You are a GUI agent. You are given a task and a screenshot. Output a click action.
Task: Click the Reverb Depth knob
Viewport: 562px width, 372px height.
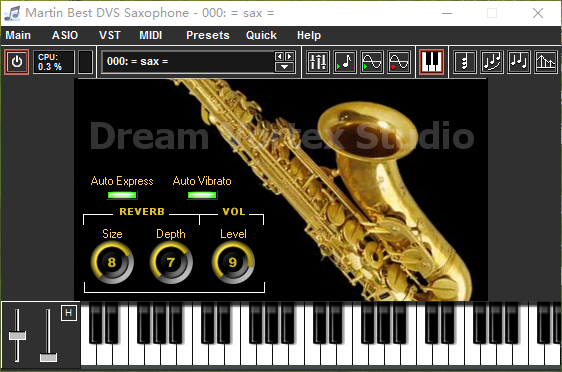[x=171, y=262]
